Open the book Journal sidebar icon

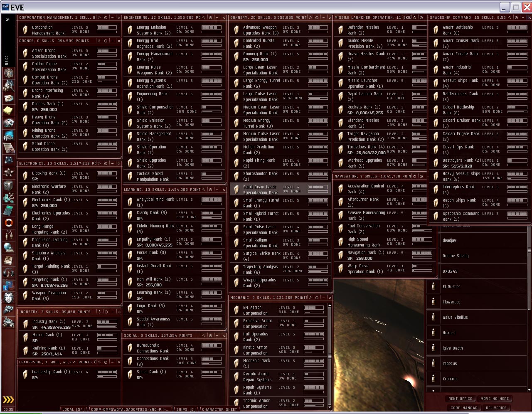tap(9, 260)
